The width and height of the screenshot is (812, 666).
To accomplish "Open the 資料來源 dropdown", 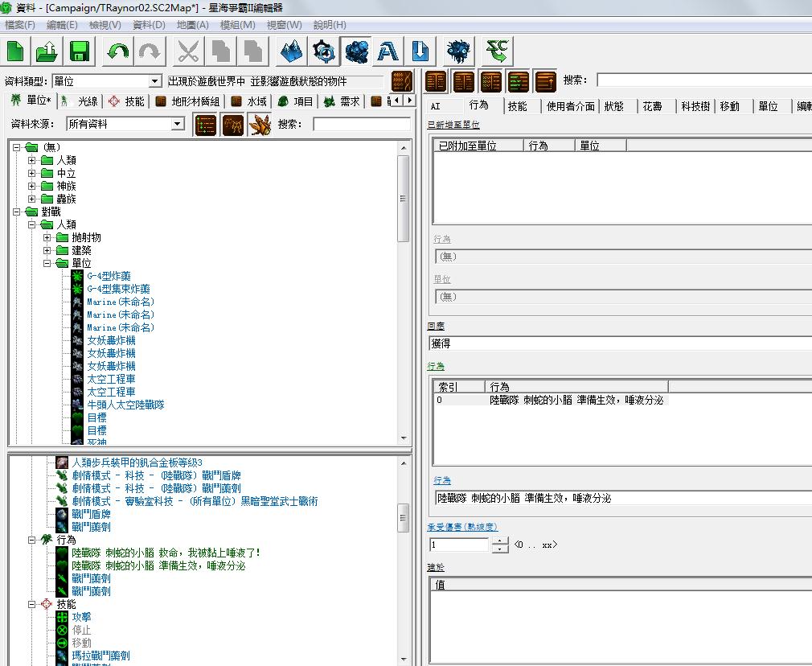I will click(x=178, y=125).
